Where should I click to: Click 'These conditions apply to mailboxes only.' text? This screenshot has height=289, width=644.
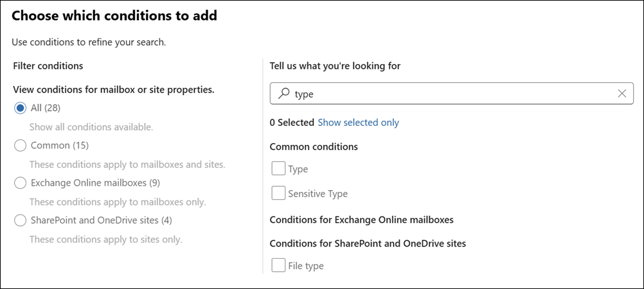click(x=118, y=202)
